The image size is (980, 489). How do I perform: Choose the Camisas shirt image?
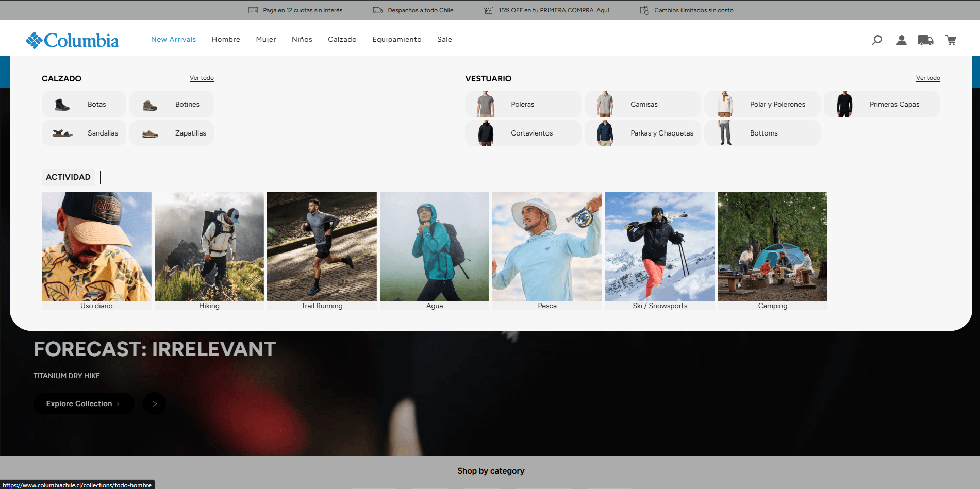605,104
